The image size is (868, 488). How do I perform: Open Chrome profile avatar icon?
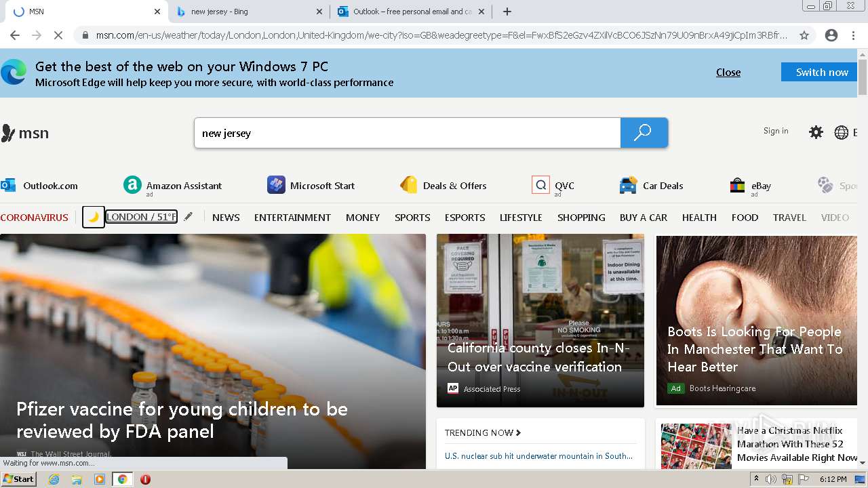(831, 35)
